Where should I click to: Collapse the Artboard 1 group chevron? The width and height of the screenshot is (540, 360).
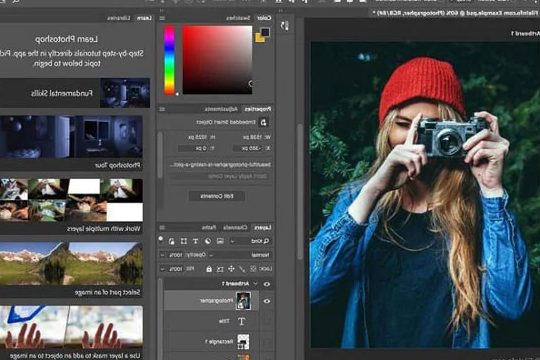coord(255,284)
